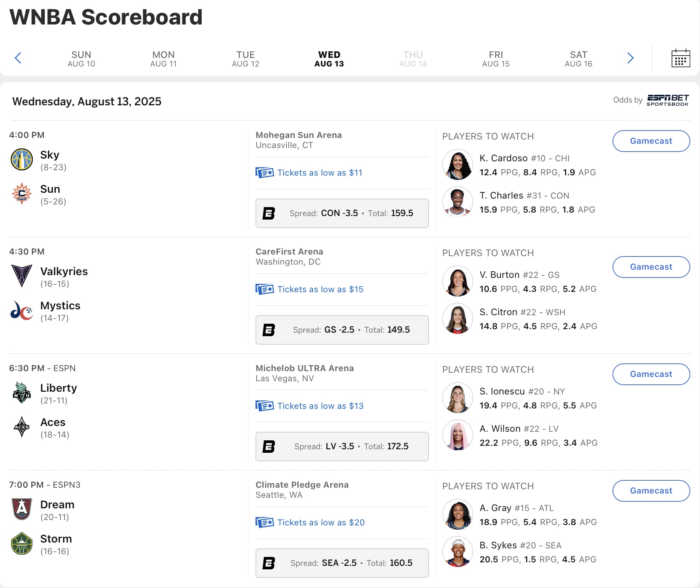Open the Aces team name link
700x588 pixels.
tap(53, 422)
